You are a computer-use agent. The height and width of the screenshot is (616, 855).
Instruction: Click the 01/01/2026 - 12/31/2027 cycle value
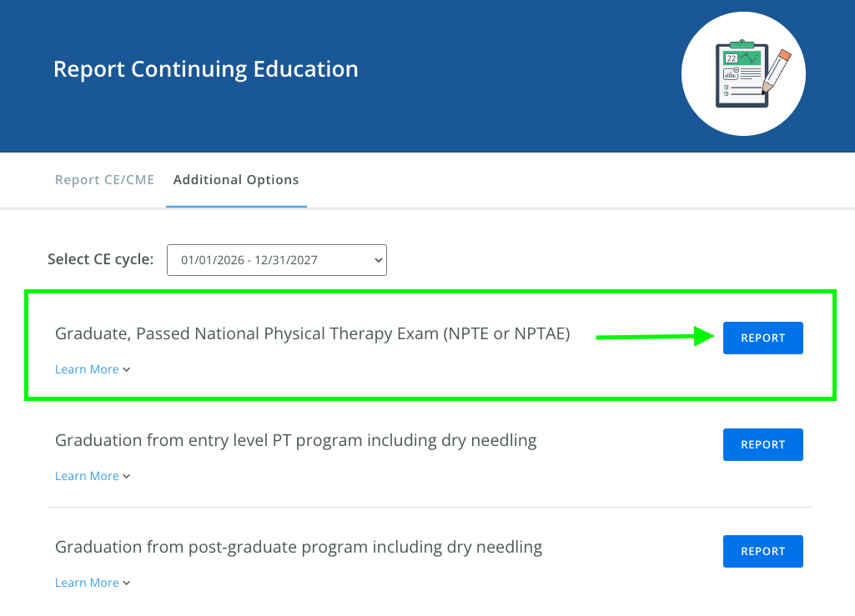(x=249, y=260)
